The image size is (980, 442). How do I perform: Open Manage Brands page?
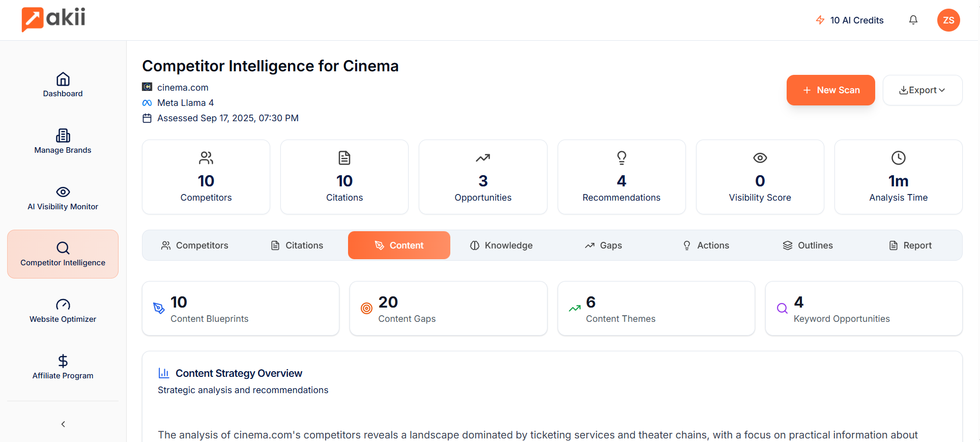pyautogui.click(x=63, y=142)
